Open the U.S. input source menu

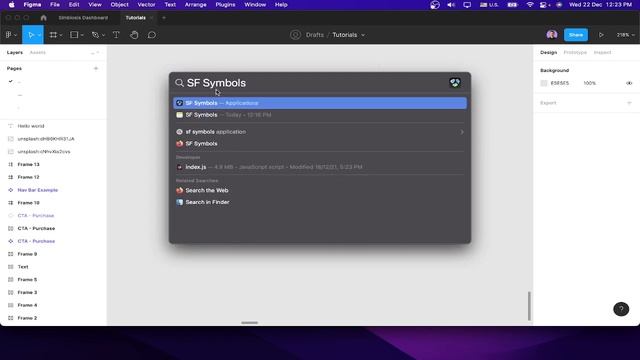(x=489, y=4)
